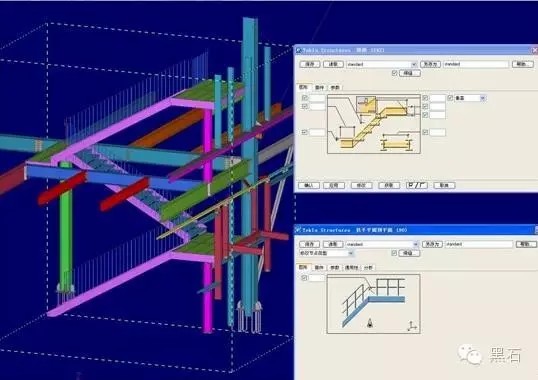Toggle the top checkbox right of stair diagram

[x=425, y=98]
